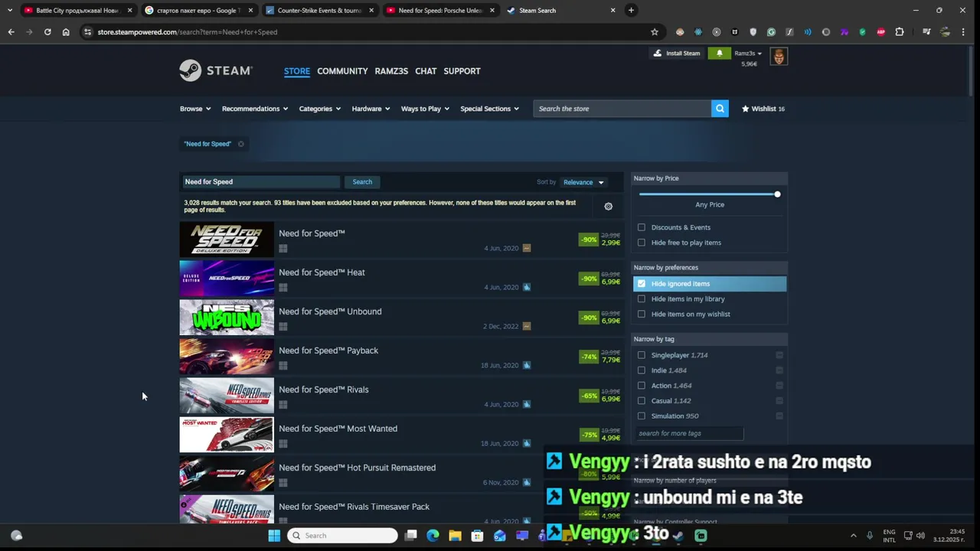Click the search term input field
Screen dimensions: 980x551
click(261, 182)
